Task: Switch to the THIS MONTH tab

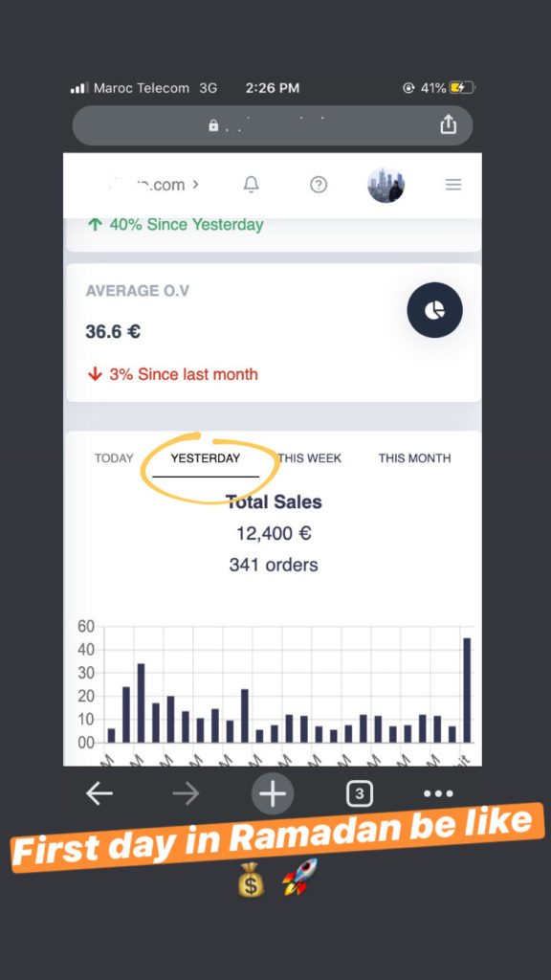Action: (414, 458)
